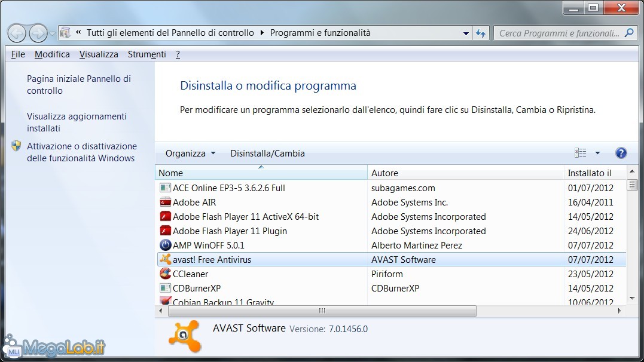Image resolution: width=644 pixels, height=362 pixels.
Task: Click the vertical scrollbar thumb
Action: pos(632,185)
